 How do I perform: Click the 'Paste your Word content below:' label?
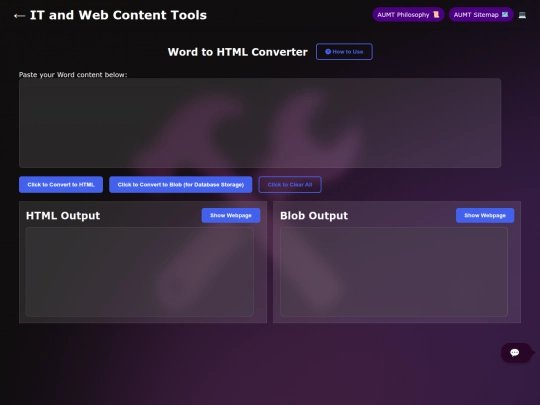click(x=73, y=75)
